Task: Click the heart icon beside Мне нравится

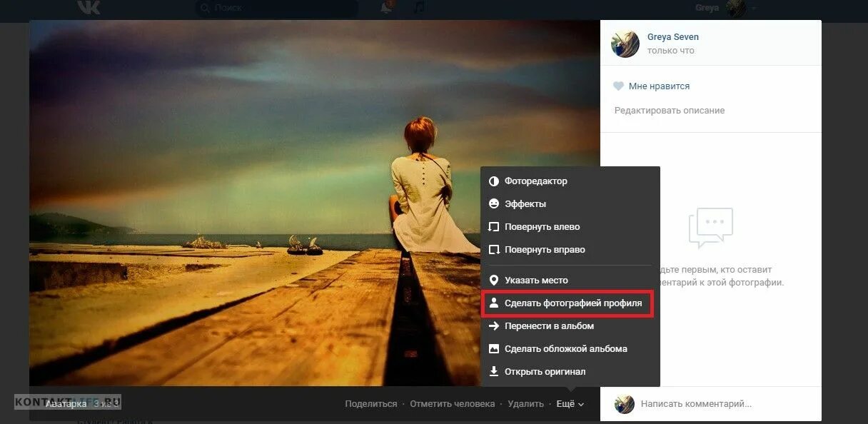Action: [x=619, y=86]
